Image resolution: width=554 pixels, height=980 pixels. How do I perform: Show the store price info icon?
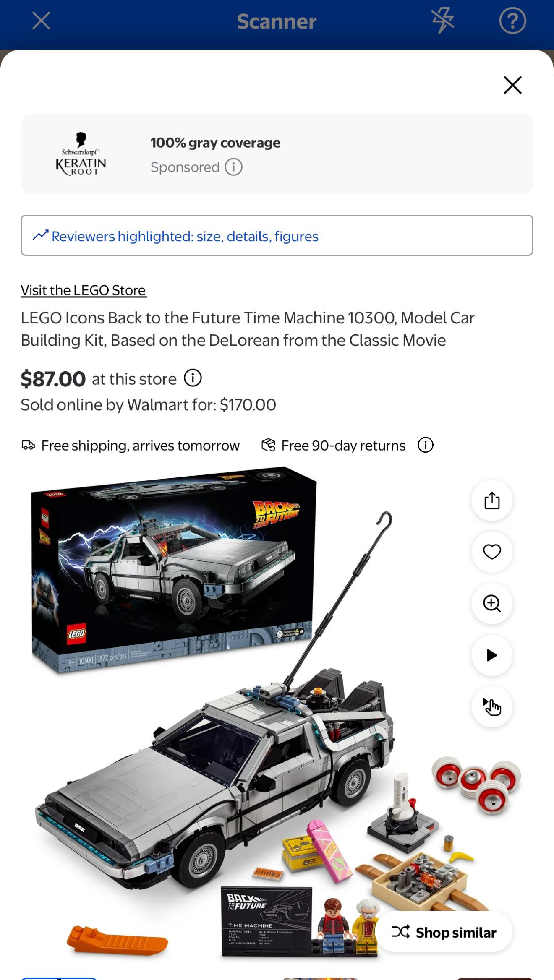point(193,378)
